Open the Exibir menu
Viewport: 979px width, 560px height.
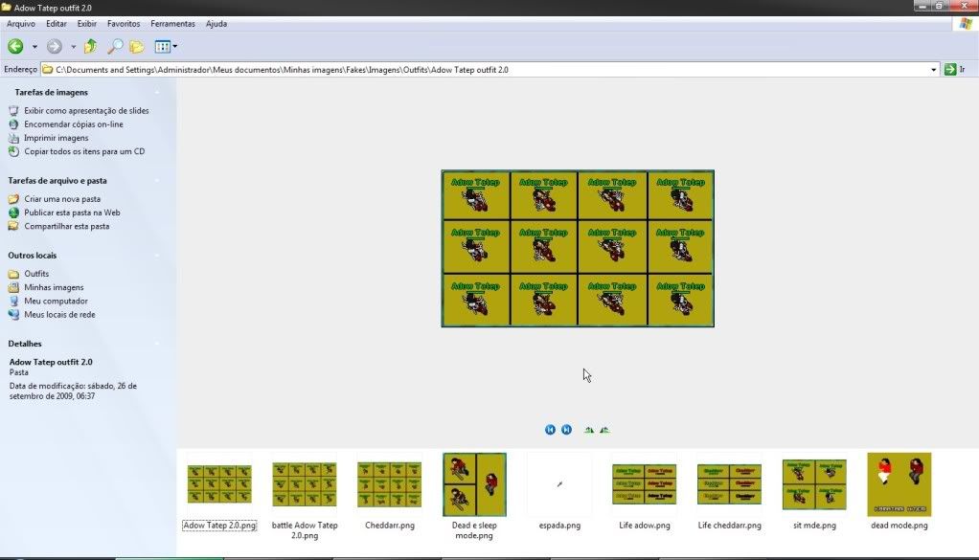point(87,23)
